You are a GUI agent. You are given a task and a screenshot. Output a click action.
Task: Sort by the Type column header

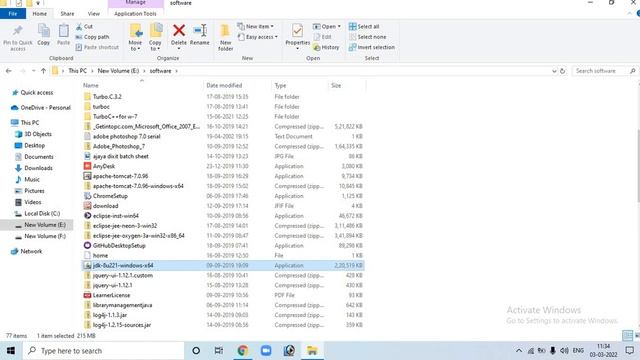coord(300,85)
